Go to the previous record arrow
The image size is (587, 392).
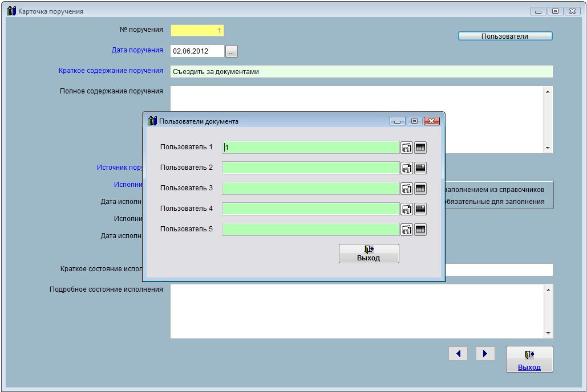458,354
